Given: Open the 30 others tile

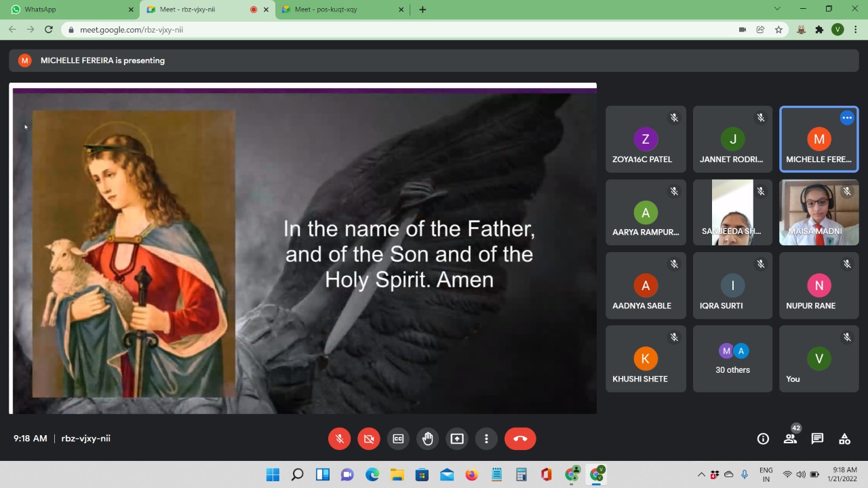Looking at the screenshot, I should point(732,359).
